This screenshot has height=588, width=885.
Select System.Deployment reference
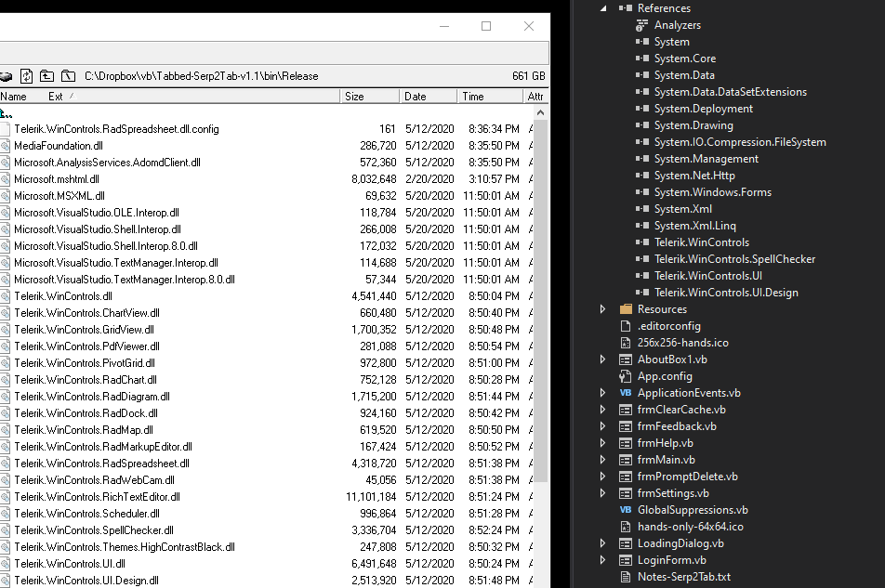[x=703, y=109]
